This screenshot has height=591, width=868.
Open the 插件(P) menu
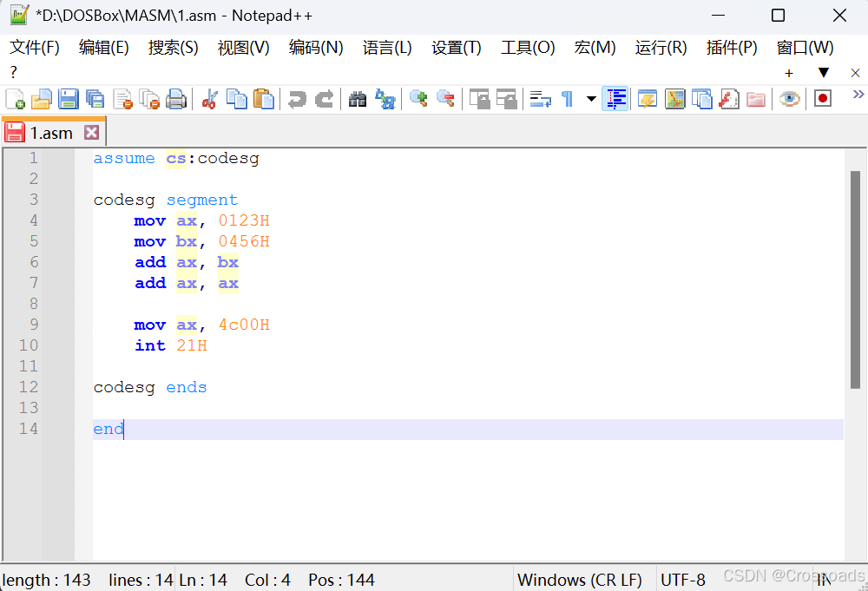[x=731, y=48]
